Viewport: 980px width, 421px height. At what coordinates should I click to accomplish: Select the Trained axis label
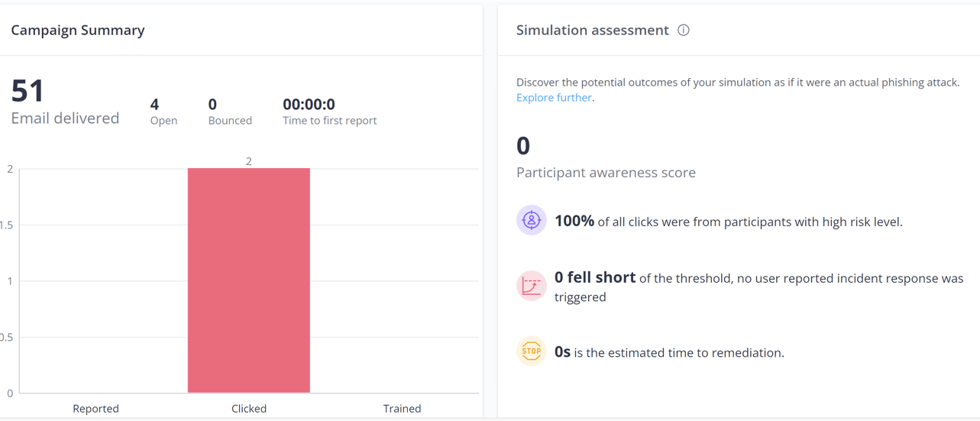402,409
